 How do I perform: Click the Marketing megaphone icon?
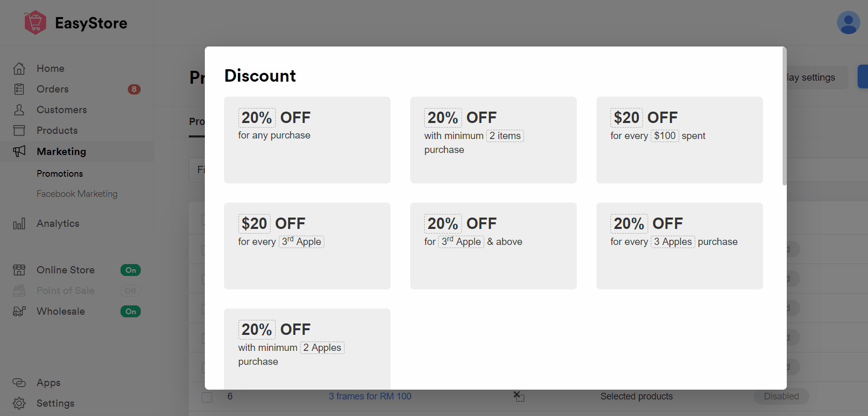(x=19, y=151)
